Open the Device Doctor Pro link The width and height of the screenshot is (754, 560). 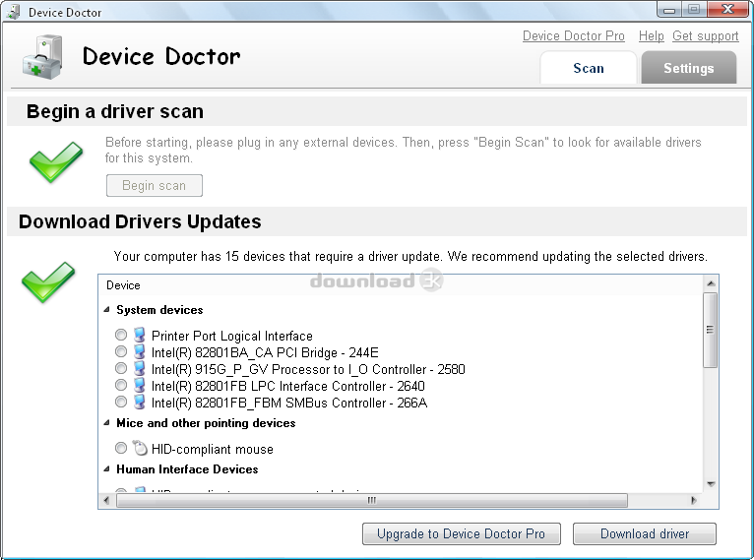(574, 36)
